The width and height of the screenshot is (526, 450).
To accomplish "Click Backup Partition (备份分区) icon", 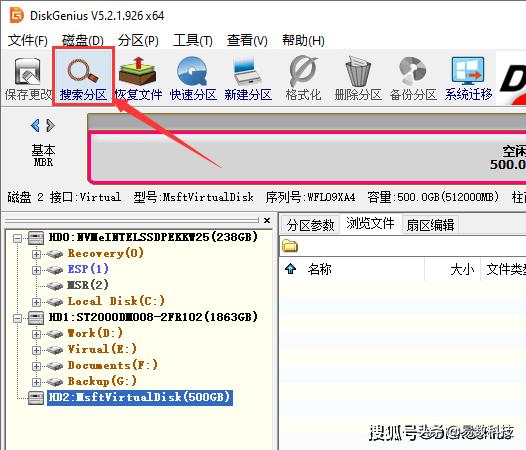I will [x=413, y=80].
